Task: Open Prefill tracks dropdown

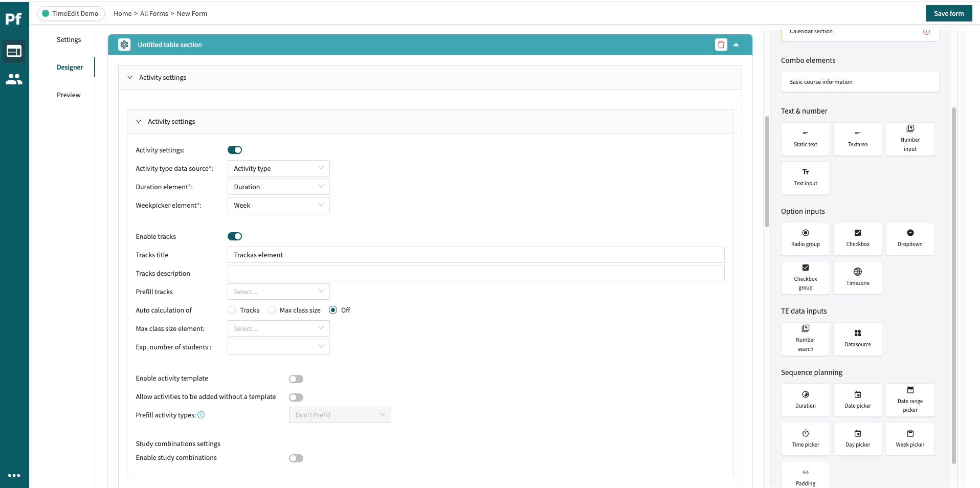Action: (279, 292)
